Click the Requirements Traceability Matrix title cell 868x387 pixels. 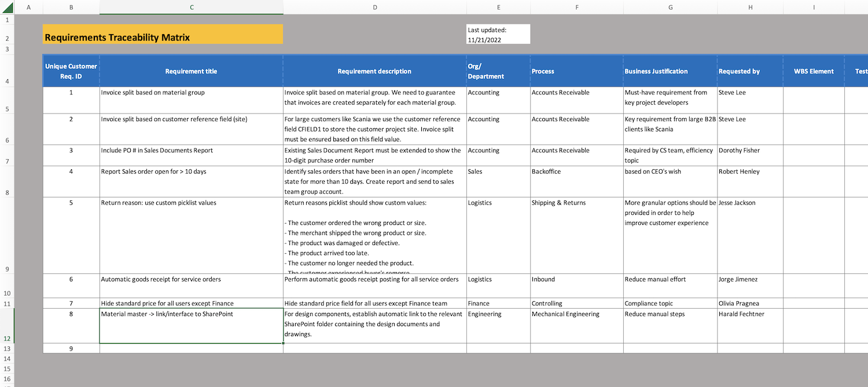[x=163, y=34]
